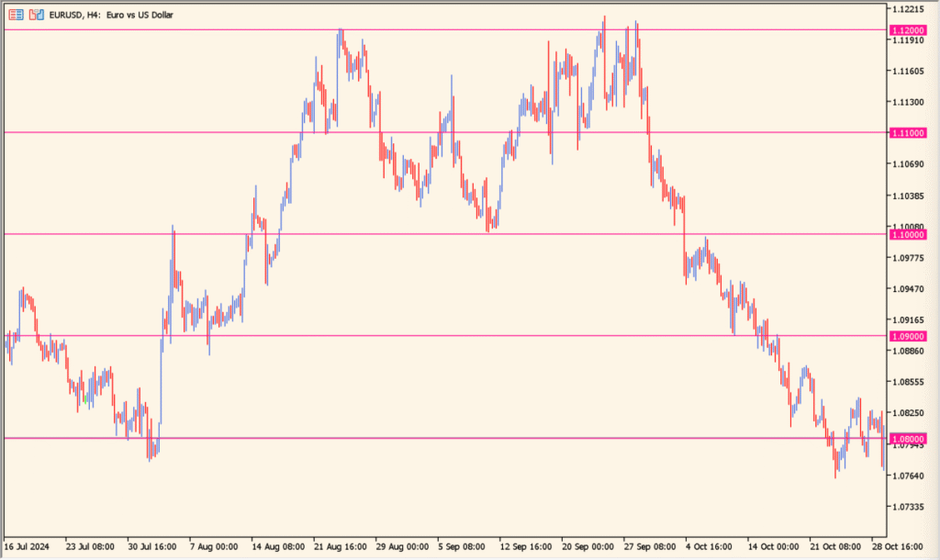Click the 1.07335 price scale value
Screen dimensions: 940x560
[907, 507]
